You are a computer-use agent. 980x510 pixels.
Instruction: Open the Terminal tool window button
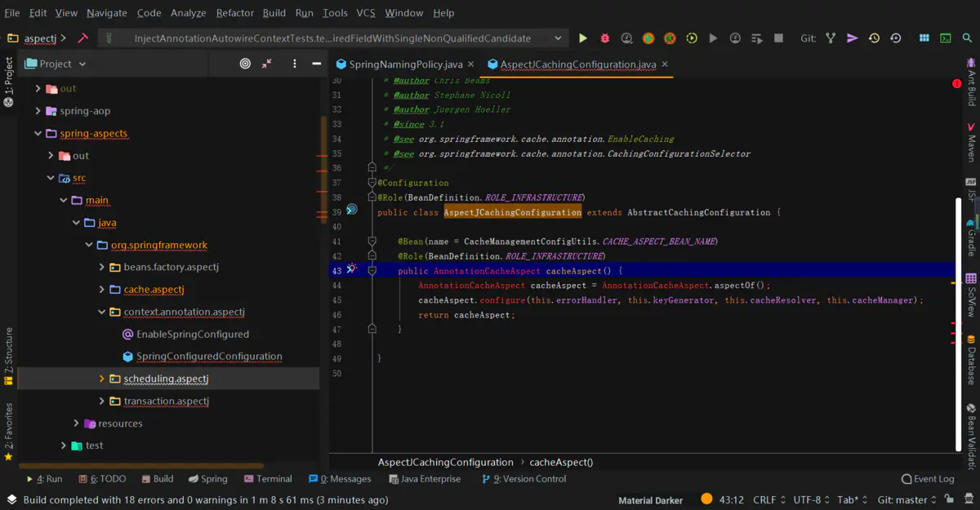[x=267, y=479]
